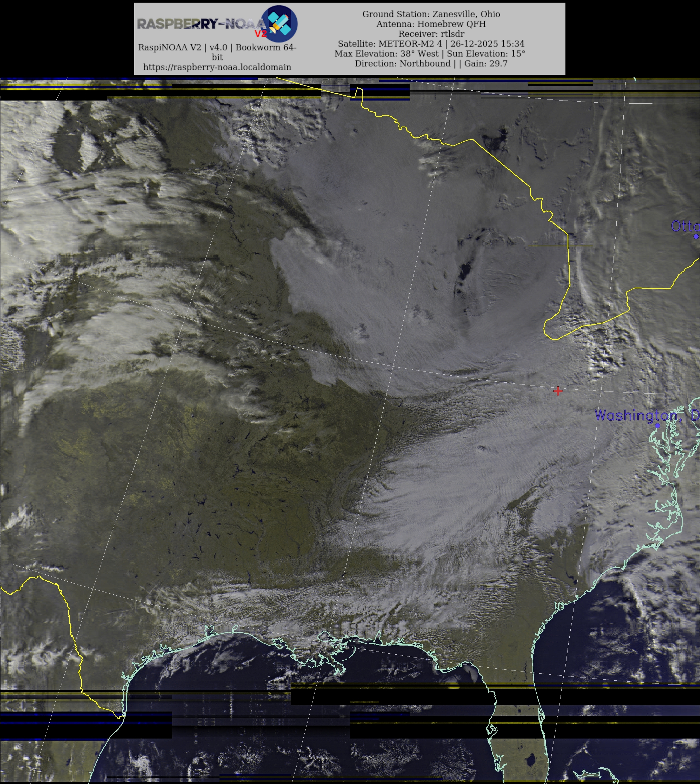
Task: Click the Antenna Homebrew QFH text
Action: coord(431,24)
